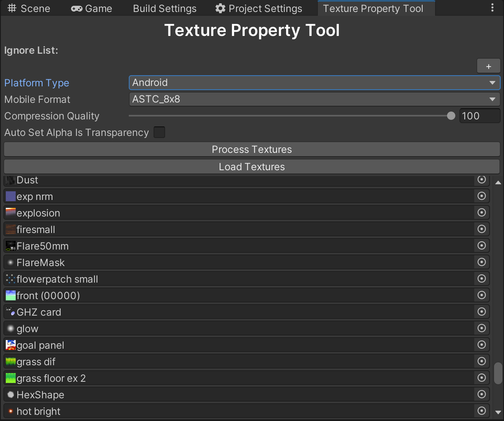Add ignore list entry with plus button
Viewport: 504px width, 421px height.
(488, 66)
